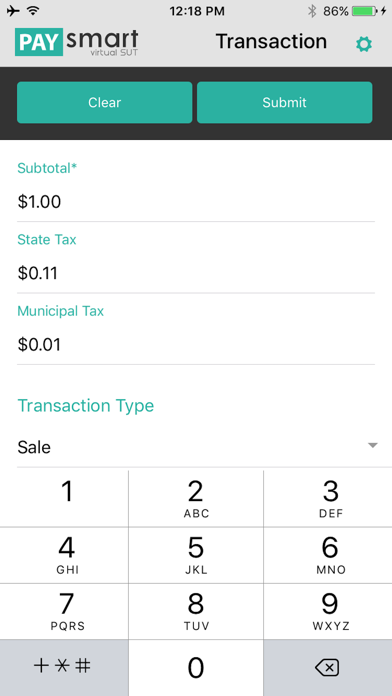
Task: Tap keypad digit 9 WXYZ
Action: coord(328,612)
